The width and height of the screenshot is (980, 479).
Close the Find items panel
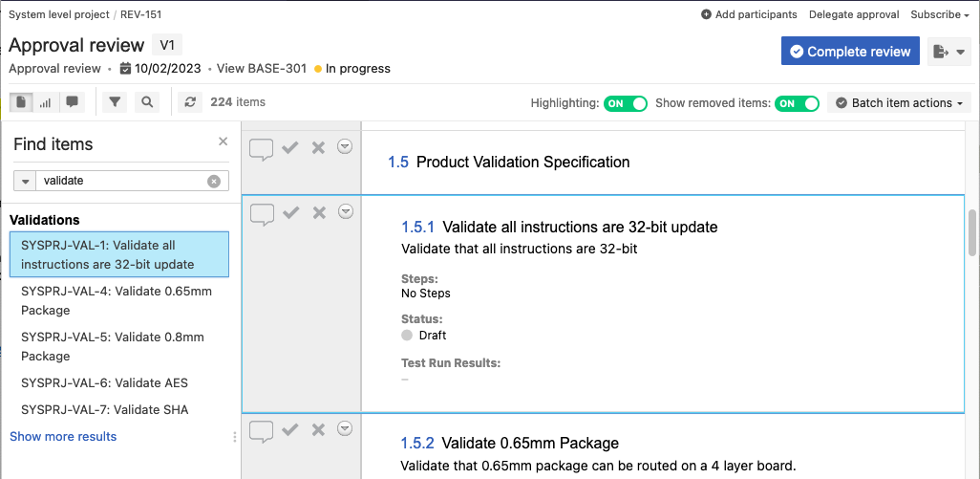(224, 142)
